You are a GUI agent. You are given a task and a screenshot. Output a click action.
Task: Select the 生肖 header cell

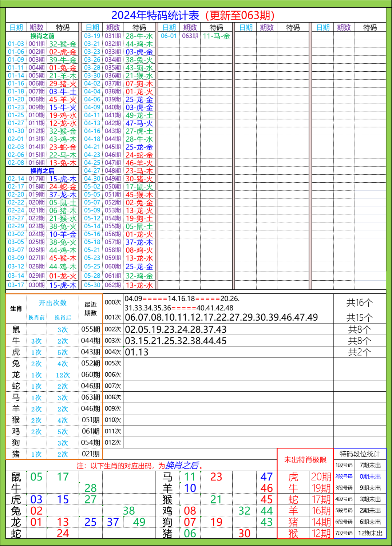[x=15, y=308]
